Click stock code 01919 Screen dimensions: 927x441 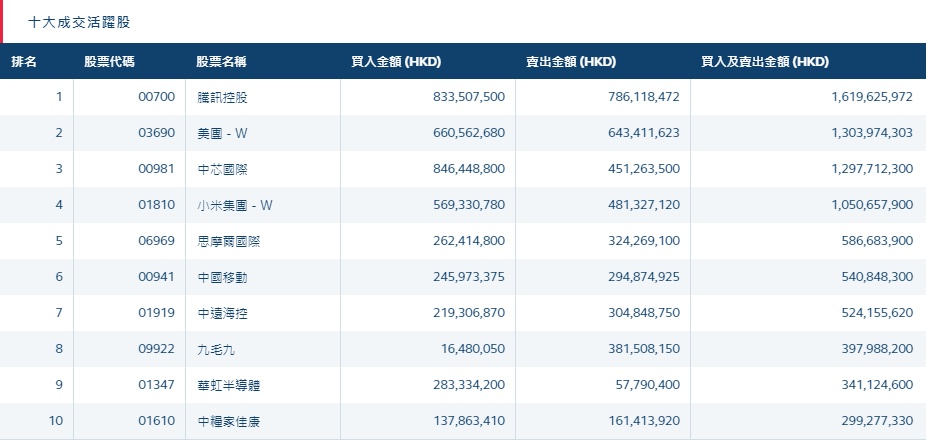157,313
